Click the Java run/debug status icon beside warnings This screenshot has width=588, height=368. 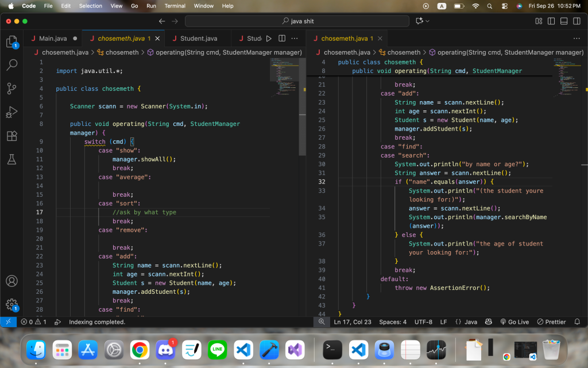tap(57, 322)
